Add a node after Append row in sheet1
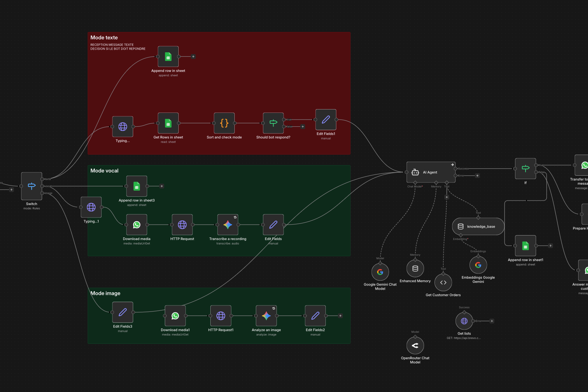 point(550,246)
